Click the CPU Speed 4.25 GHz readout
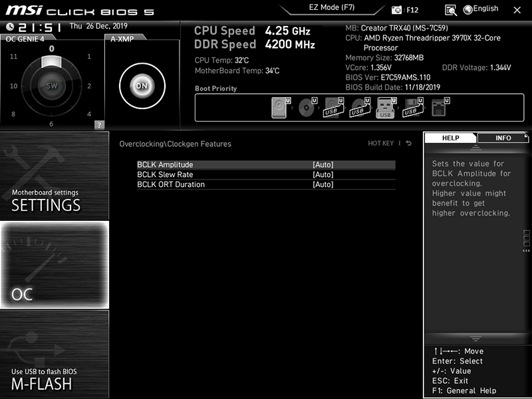This screenshot has width=532, height=399. (252, 31)
